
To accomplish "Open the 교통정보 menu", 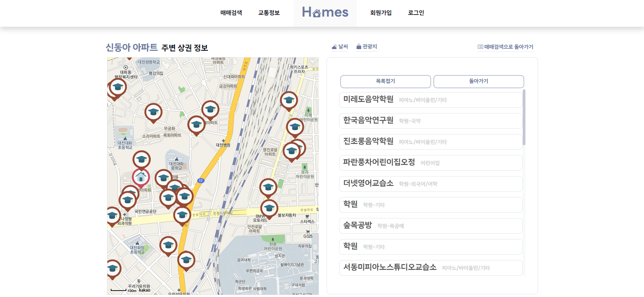I will point(269,13).
